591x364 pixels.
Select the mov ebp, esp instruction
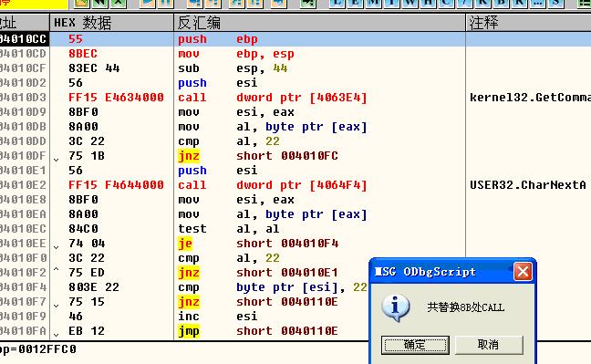point(236,54)
